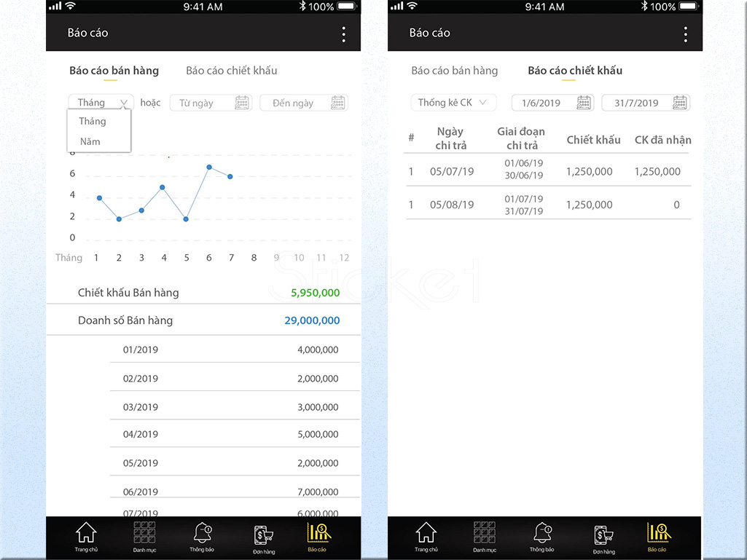The width and height of the screenshot is (747, 560).
Task: Click the month 6 data point on the chart
Action: (x=209, y=167)
